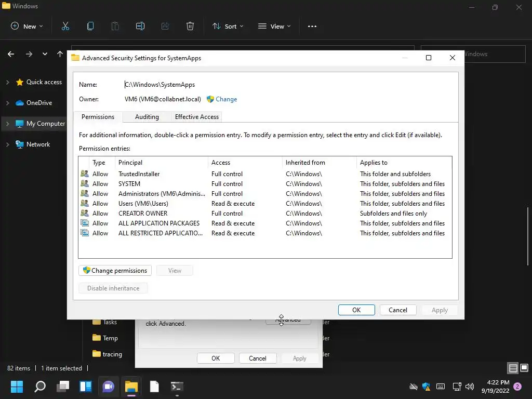
Task: Switch to the Permissions tab
Action: coord(98,117)
